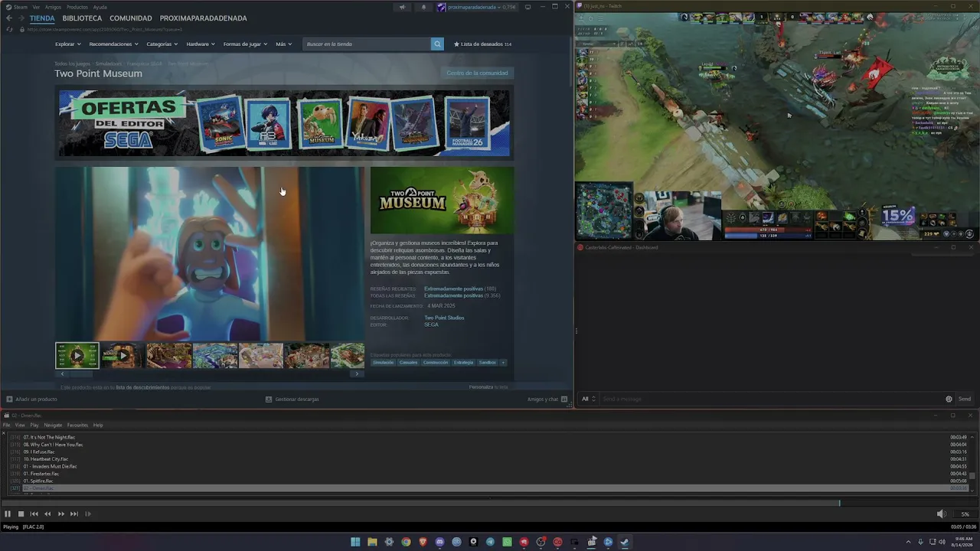Image resolution: width=980 pixels, height=551 pixels.
Task: Seek within the track progress bar
Action: pyautogui.click(x=490, y=503)
